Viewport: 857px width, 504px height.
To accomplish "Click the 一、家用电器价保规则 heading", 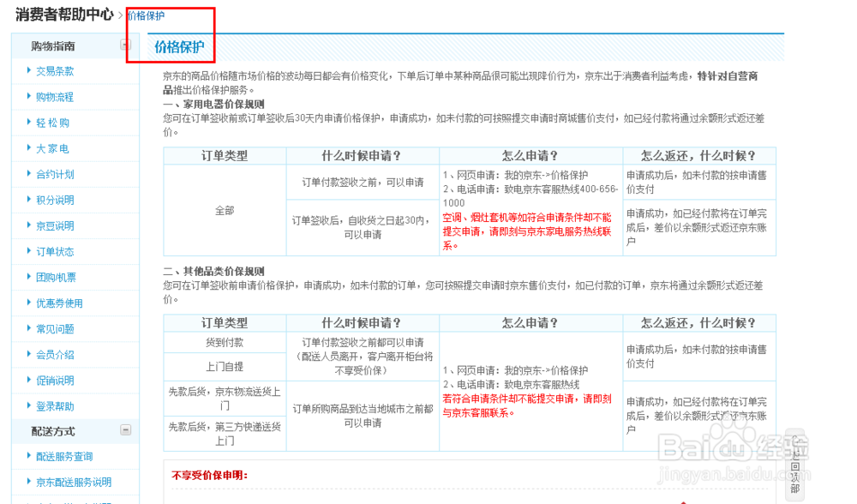I will point(213,104).
